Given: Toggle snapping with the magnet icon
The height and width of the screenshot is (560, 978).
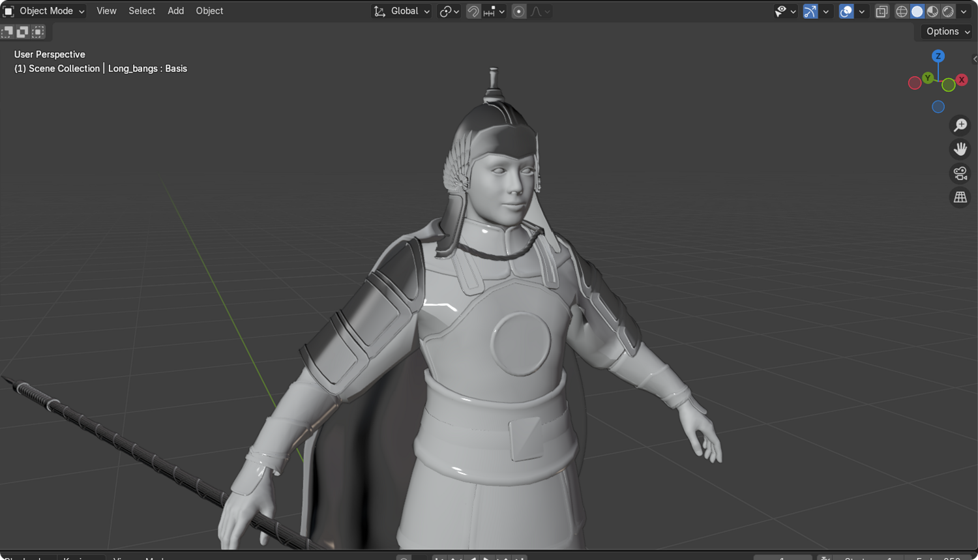Looking at the screenshot, I should tap(473, 11).
